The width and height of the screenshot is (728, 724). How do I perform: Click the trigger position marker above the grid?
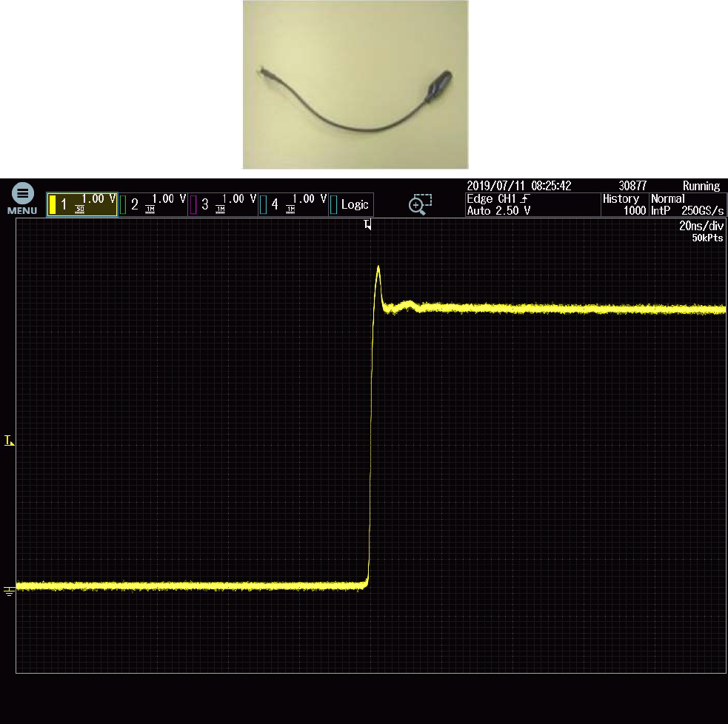tap(367, 224)
